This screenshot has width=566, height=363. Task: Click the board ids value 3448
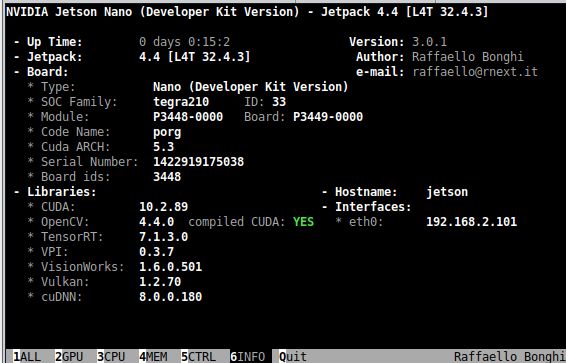pos(167,177)
